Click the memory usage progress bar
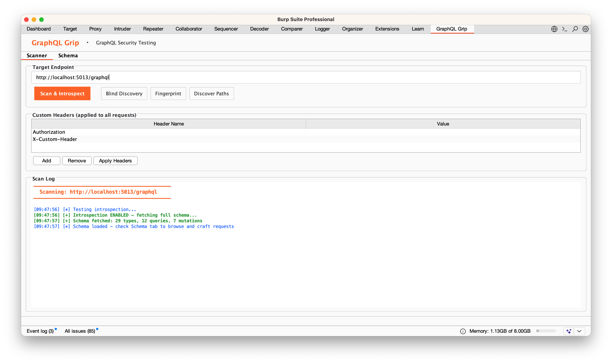This screenshot has width=612, height=364. 546,331
